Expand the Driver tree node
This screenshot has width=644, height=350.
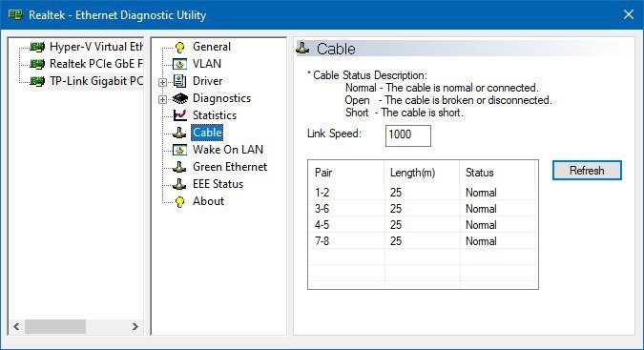(162, 82)
